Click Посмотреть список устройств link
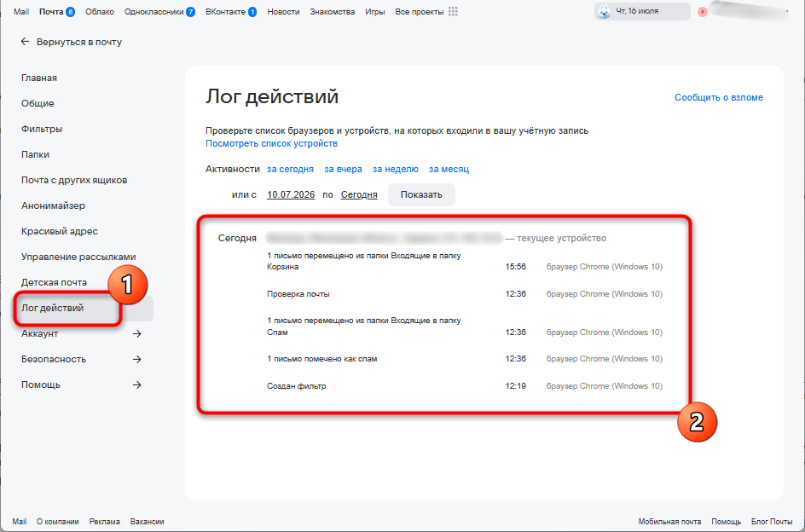The width and height of the screenshot is (805, 532). (x=271, y=144)
